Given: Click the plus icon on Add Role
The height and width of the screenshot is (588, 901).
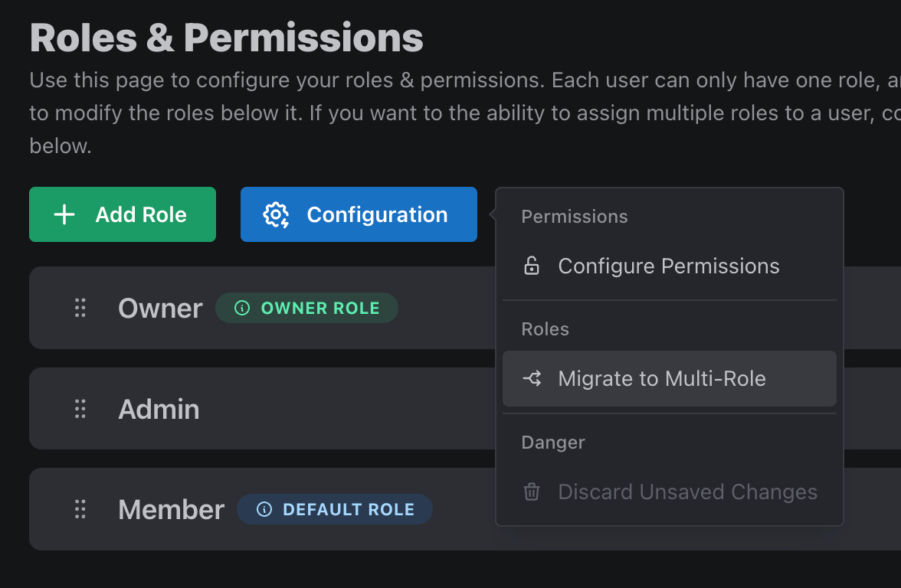Looking at the screenshot, I should click(x=64, y=215).
